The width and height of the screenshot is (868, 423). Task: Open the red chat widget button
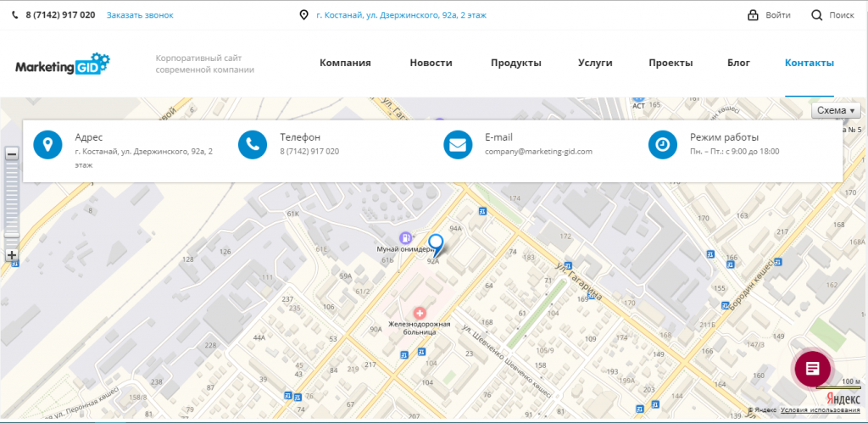[812, 368]
